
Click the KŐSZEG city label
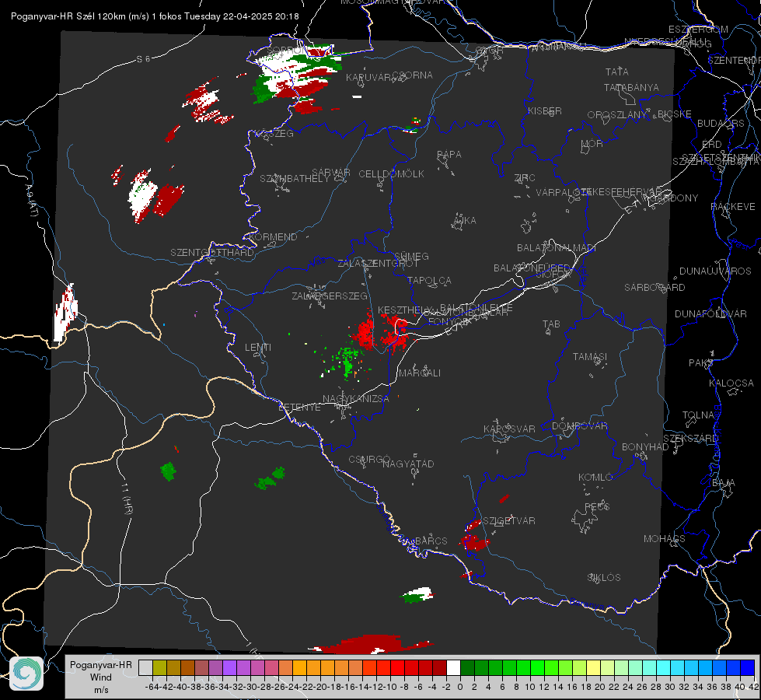[274, 133]
